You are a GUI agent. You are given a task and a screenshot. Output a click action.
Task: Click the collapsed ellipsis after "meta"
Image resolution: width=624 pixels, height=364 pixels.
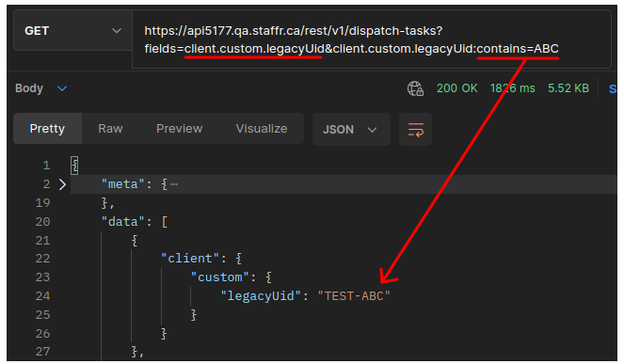click(x=174, y=184)
